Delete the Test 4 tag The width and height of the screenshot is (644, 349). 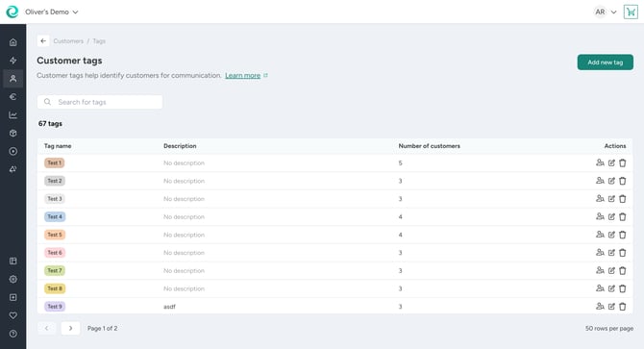[622, 216]
